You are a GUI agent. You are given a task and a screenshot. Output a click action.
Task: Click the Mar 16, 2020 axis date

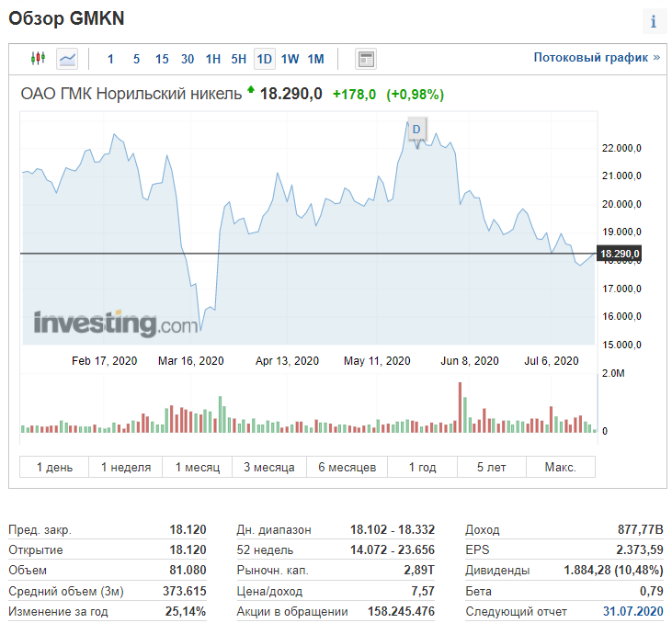190,361
